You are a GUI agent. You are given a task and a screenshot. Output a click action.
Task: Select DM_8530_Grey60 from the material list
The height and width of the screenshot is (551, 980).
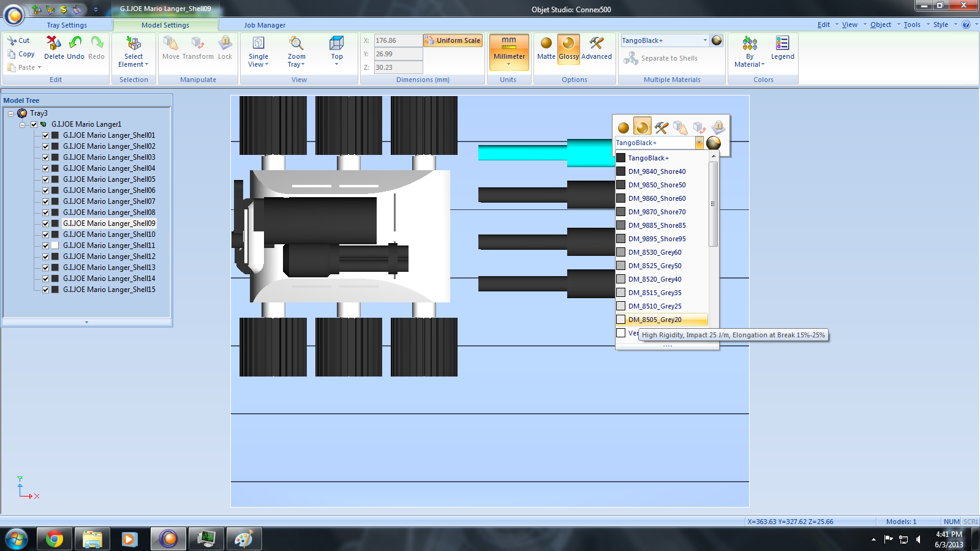(x=661, y=252)
